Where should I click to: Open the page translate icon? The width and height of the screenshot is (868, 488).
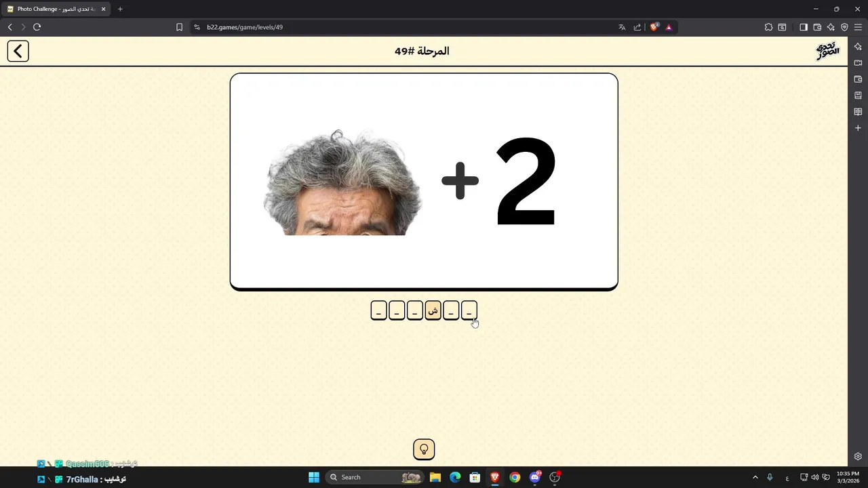tap(622, 27)
